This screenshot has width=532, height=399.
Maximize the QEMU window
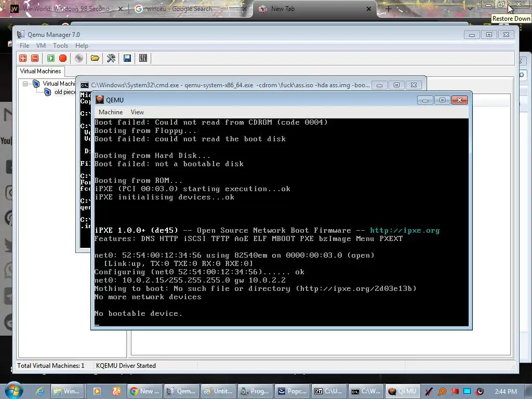click(x=442, y=100)
